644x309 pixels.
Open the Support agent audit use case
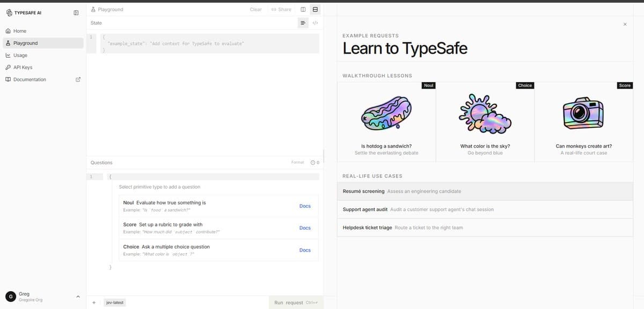[x=485, y=209]
